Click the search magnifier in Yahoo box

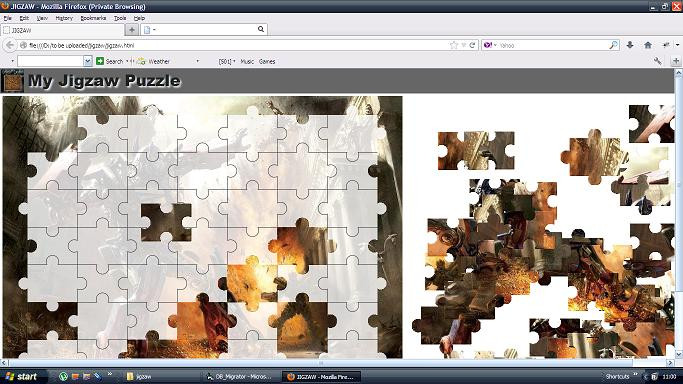tap(613, 45)
